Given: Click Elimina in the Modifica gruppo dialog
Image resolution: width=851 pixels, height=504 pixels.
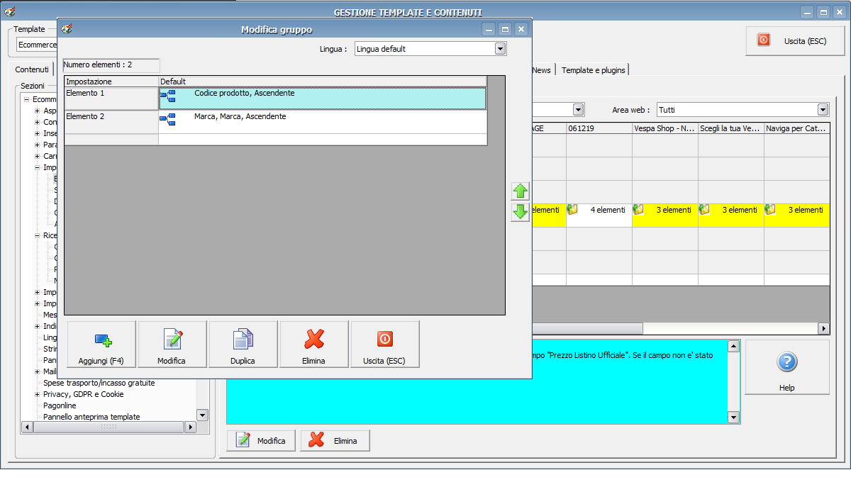Looking at the screenshot, I should point(314,345).
